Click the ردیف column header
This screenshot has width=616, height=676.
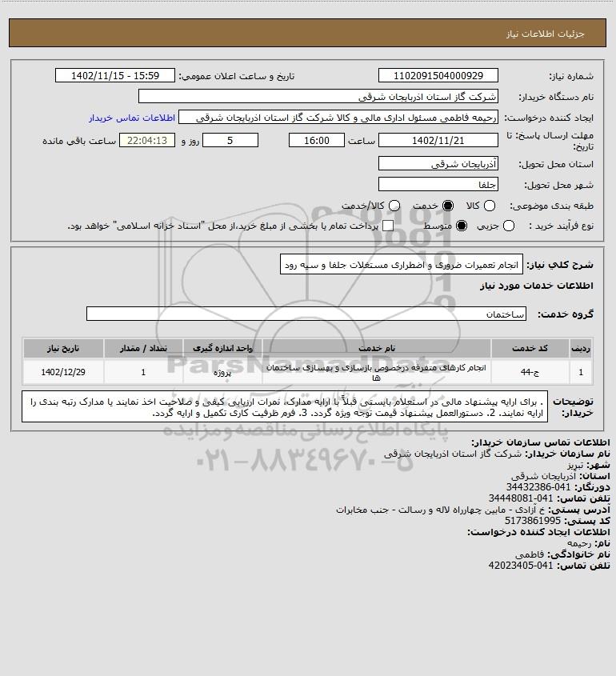581,348
